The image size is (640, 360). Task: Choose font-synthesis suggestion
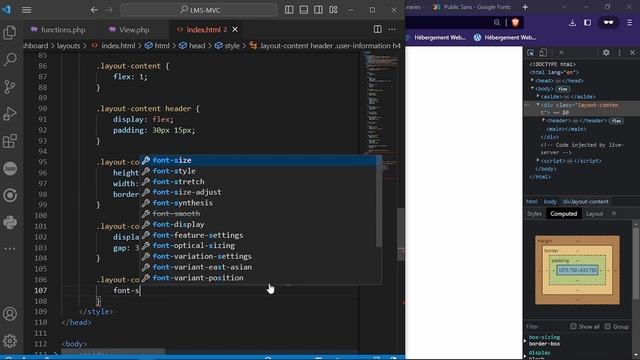258,203
